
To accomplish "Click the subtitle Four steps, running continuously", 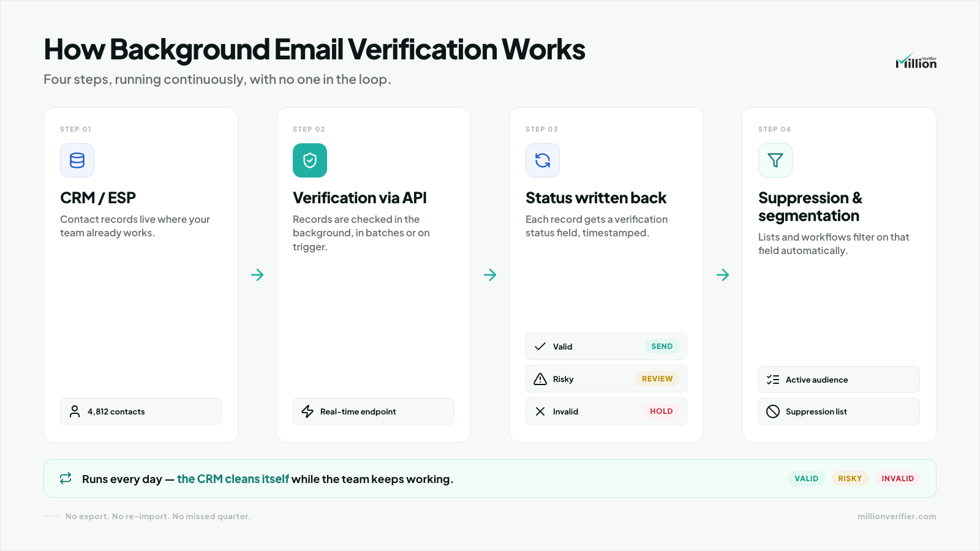I will tap(217, 80).
